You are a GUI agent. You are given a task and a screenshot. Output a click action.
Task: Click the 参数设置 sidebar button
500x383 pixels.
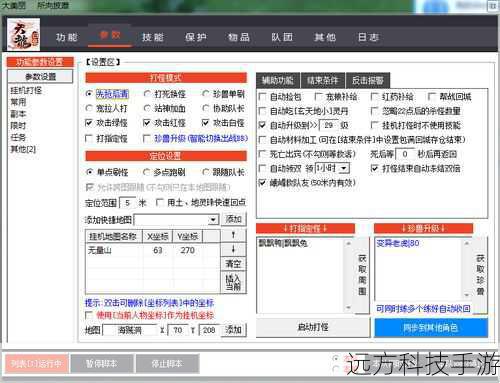[40, 77]
